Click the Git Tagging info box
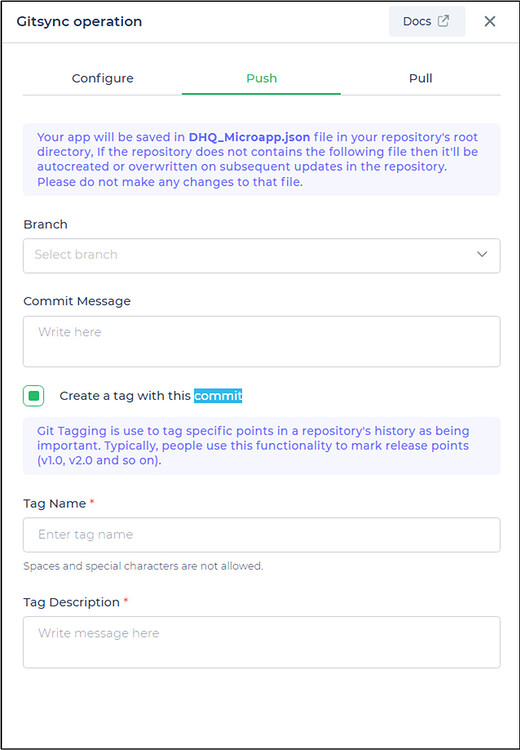Viewport: 520px width, 750px height. (262, 446)
